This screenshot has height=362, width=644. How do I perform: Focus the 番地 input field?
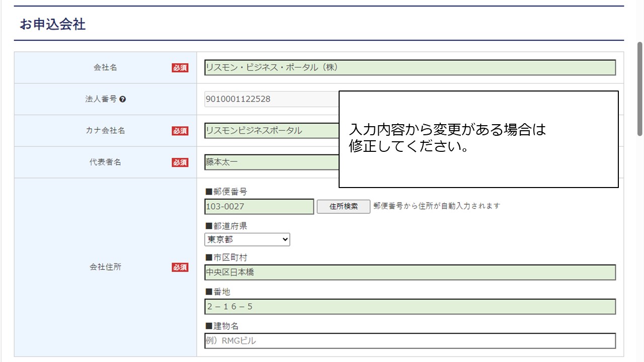(410, 307)
